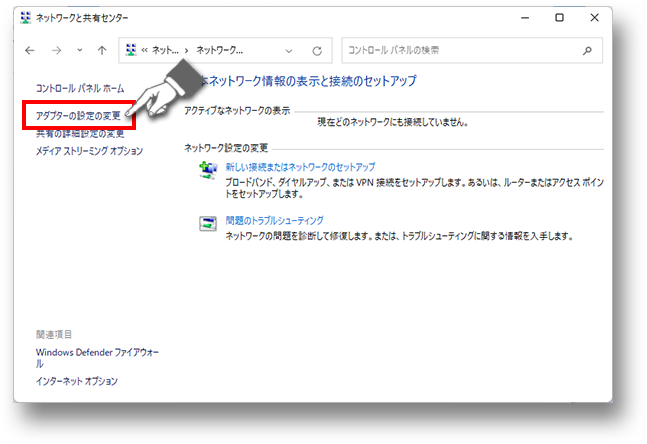Image resolution: width=647 pixels, height=444 pixels.
Task: Open Windows Defender ファイアウォール link
Action: (x=97, y=358)
